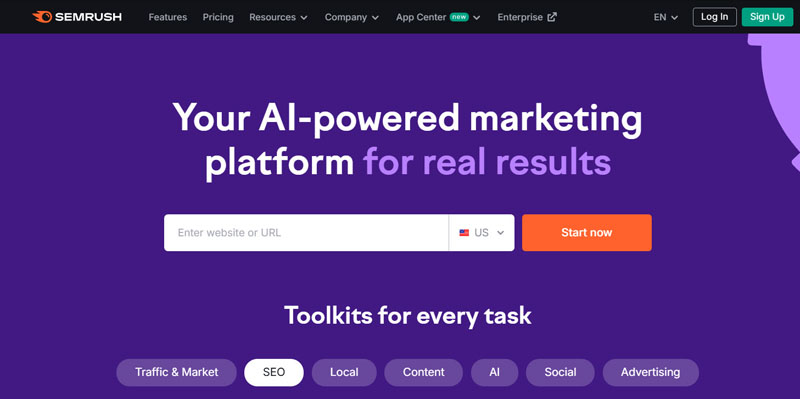
Task: Click the US flag icon
Action: [x=464, y=233]
